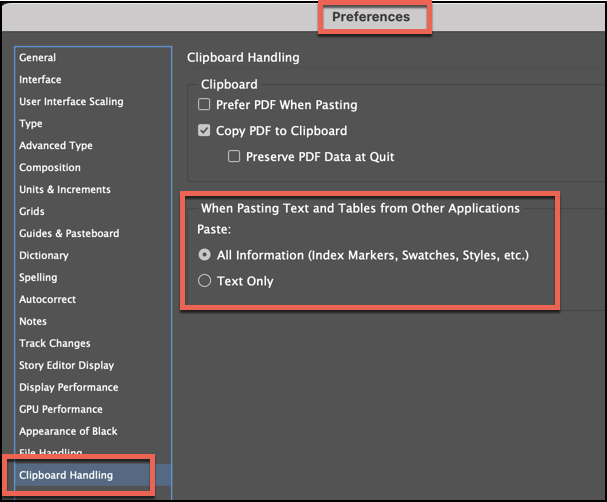Open Autocorrect preferences
Viewport: 607px width, 502px height.
tap(47, 300)
